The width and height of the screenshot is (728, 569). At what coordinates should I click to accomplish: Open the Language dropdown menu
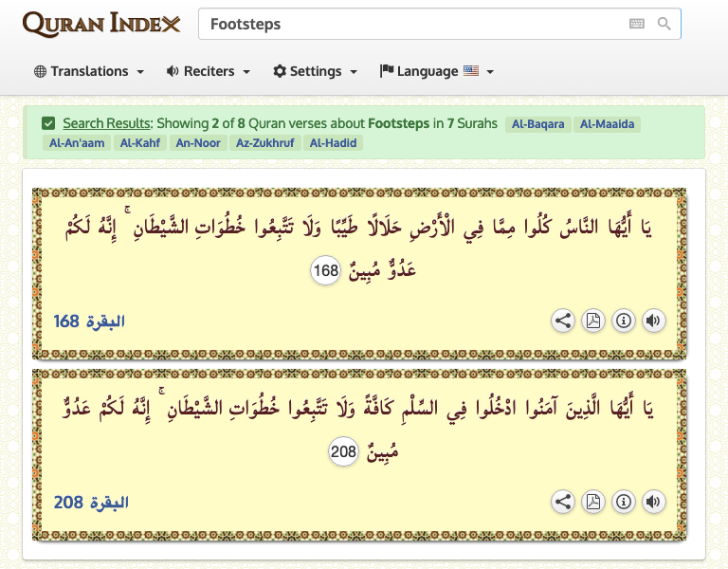click(436, 71)
